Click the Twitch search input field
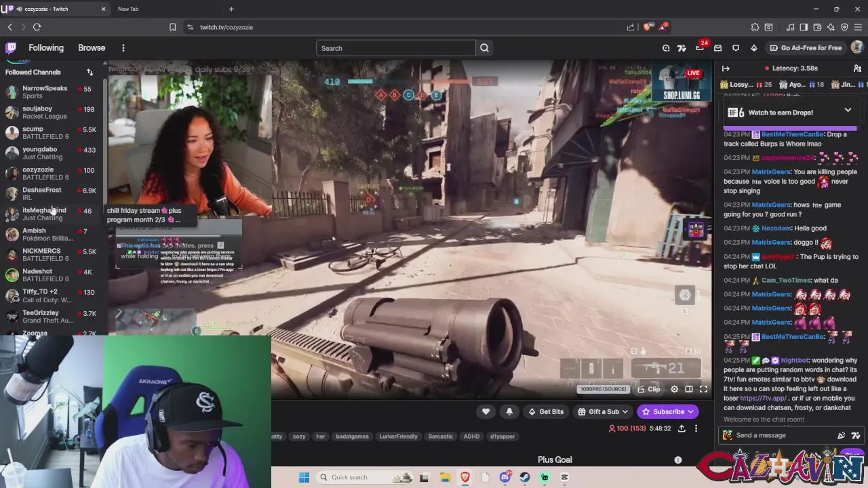This screenshot has width=868, height=488. coord(396,48)
